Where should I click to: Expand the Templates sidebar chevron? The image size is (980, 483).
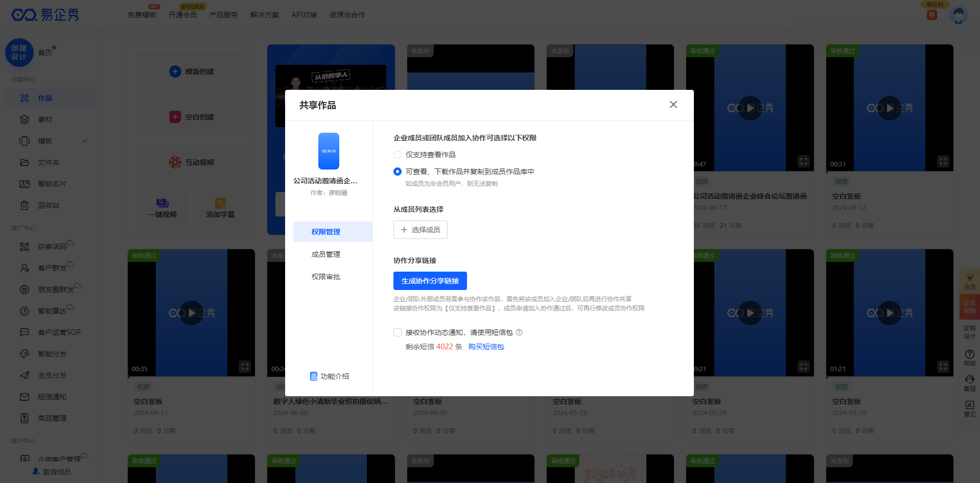tap(85, 141)
